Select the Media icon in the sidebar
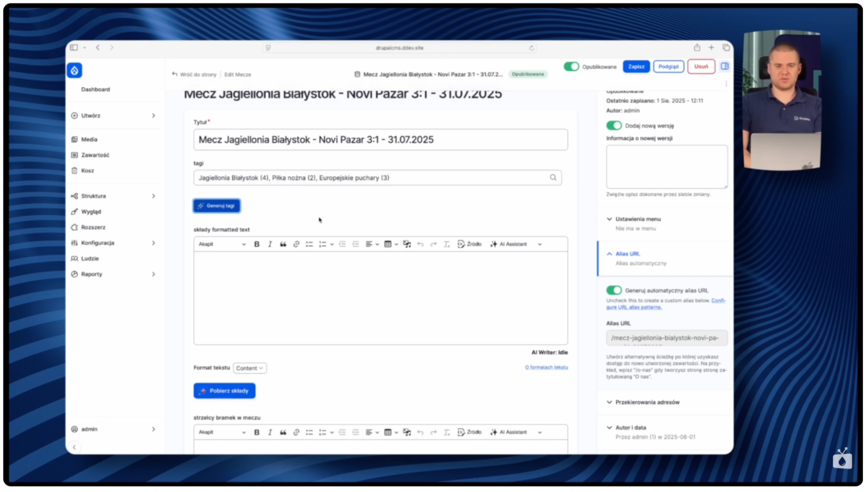Viewport: 868px width, 492px height. pyautogui.click(x=75, y=139)
